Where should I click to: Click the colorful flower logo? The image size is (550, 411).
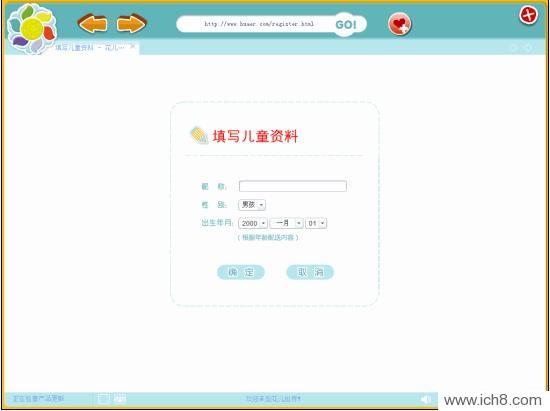32,29
